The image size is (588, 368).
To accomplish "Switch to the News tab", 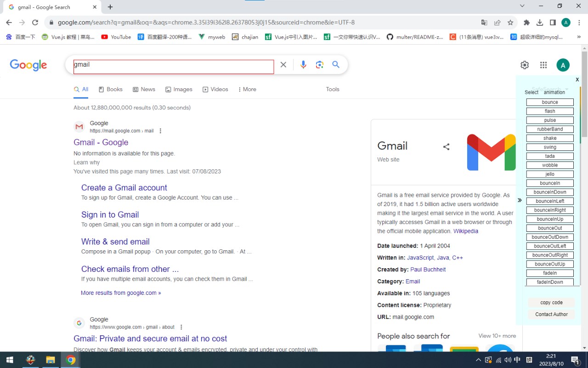I will click(x=144, y=89).
